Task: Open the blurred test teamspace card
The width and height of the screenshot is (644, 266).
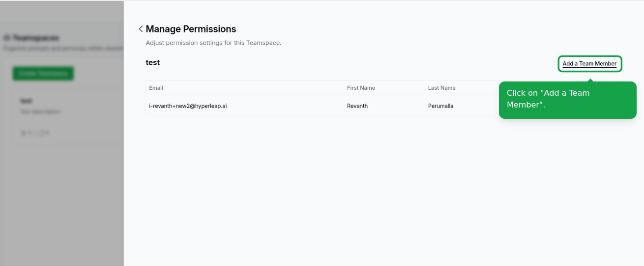Action: (x=68, y=117)
